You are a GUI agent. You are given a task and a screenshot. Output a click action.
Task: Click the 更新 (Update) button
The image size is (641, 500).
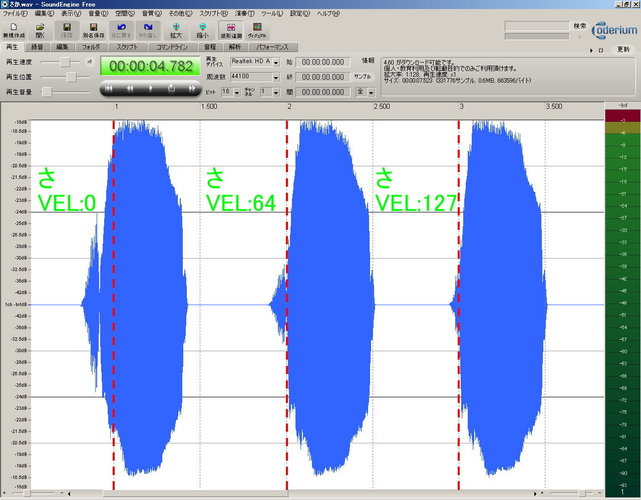coord(623,49)
